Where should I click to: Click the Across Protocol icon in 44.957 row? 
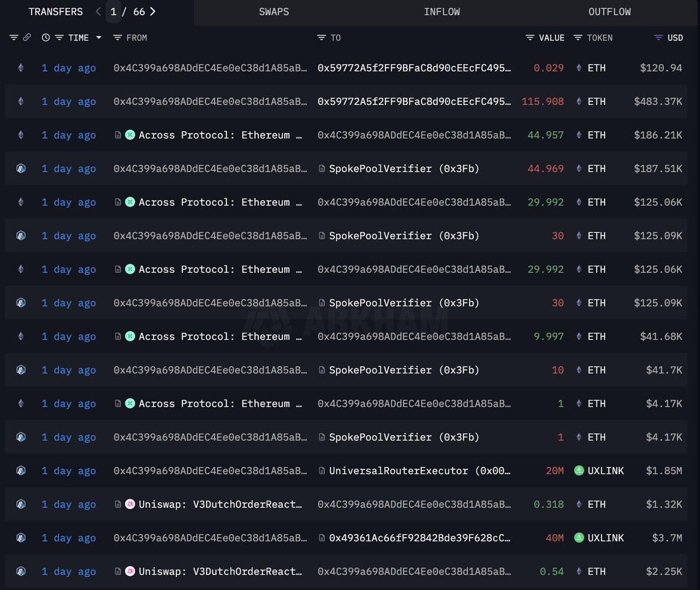click(130, 135)
